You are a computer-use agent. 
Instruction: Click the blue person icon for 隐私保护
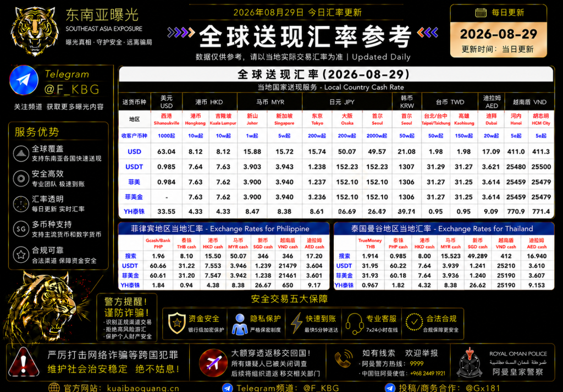pyautogui.click(x=240, y=324)
